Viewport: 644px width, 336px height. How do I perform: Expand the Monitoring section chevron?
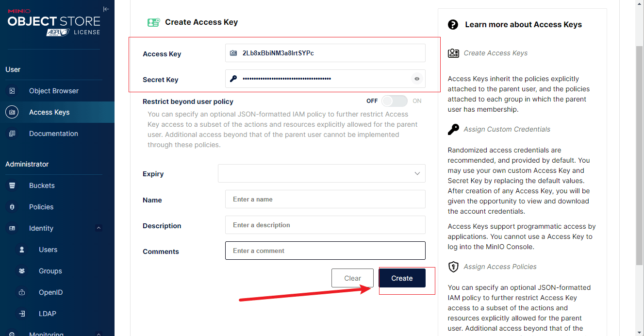pos(99,334)
